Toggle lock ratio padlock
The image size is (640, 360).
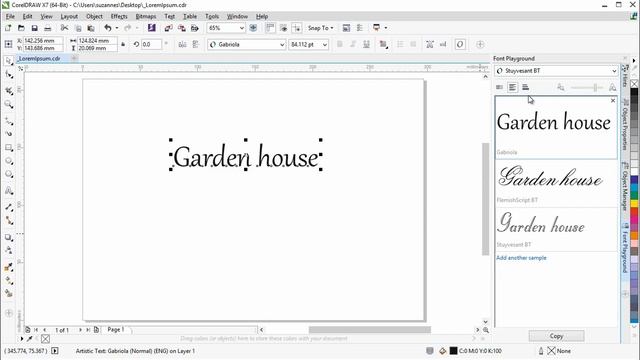click(123, 44)
